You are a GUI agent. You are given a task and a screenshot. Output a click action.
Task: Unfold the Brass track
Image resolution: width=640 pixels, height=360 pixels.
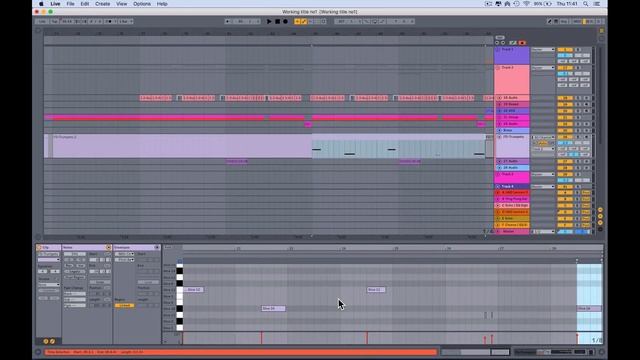click(499, 131)
